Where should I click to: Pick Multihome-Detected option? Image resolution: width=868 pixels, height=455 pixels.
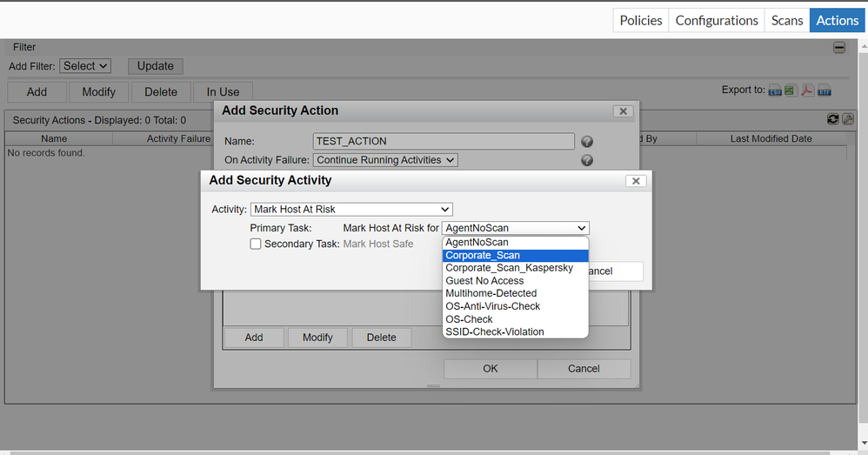(516, 293)
